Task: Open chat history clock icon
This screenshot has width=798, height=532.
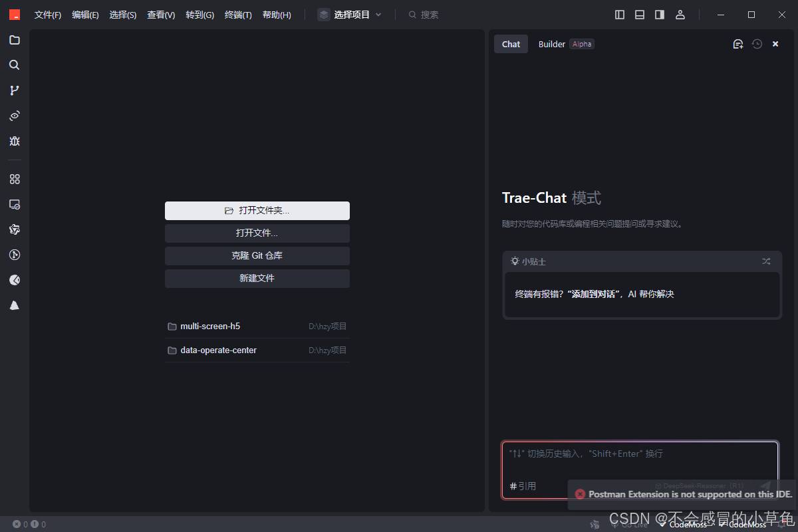Action: pos(757,44)
